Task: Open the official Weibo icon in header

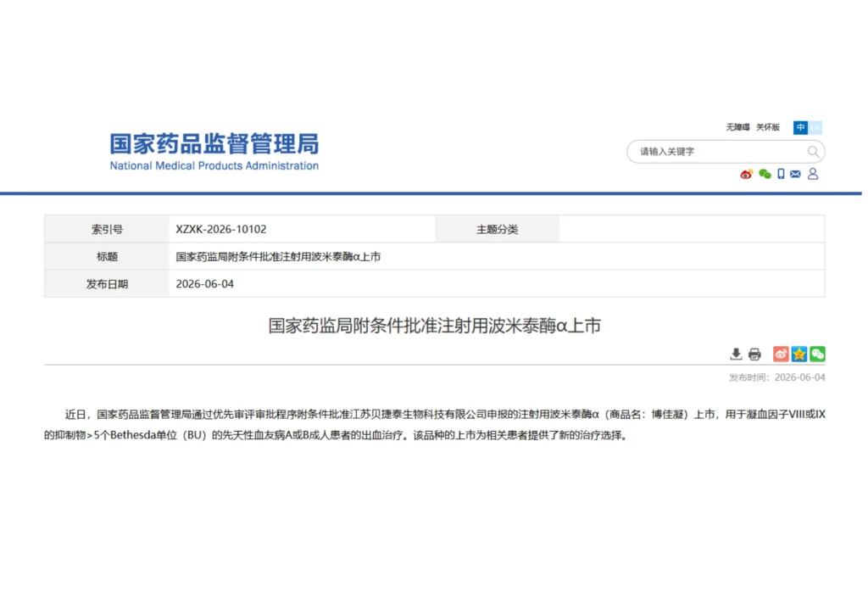Action: pyautogui.click(x=746, y=175)
